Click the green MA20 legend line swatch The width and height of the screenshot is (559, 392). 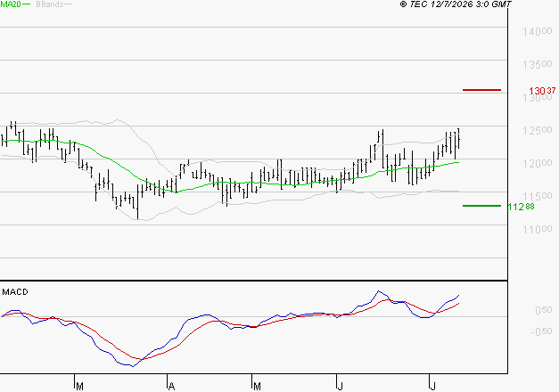pos(27,4)
